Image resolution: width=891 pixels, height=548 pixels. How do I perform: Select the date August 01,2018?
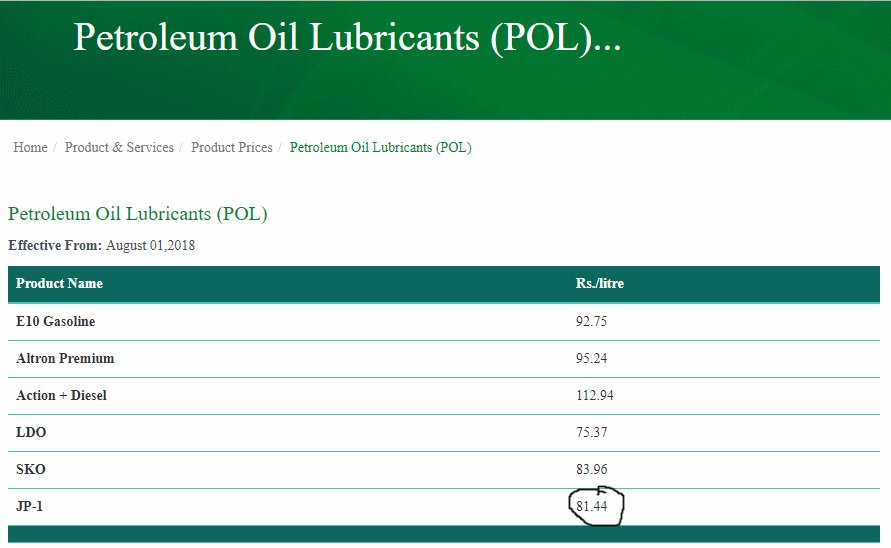[x=150, y=245]
